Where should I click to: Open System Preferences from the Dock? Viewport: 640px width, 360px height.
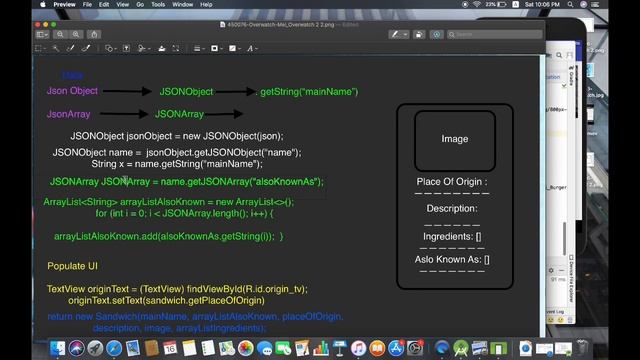pyautogui.click(x=415, y=348)
